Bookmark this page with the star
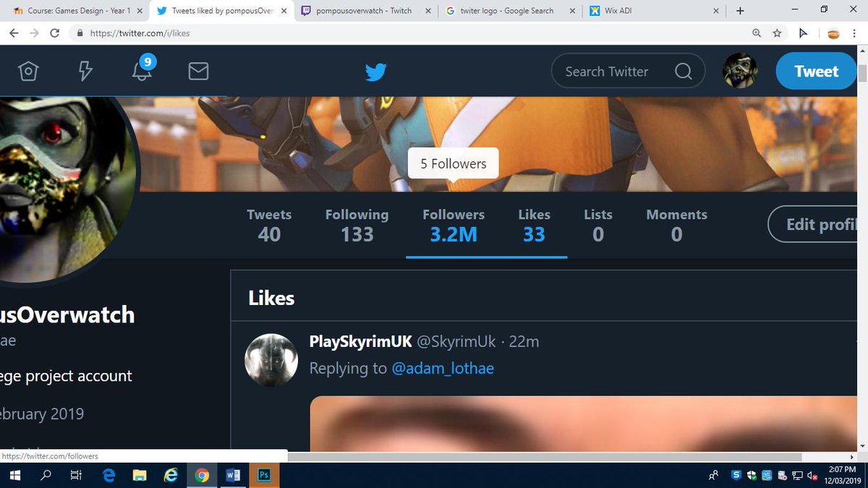This screenshot has height=488, width=868. (777, 33)
